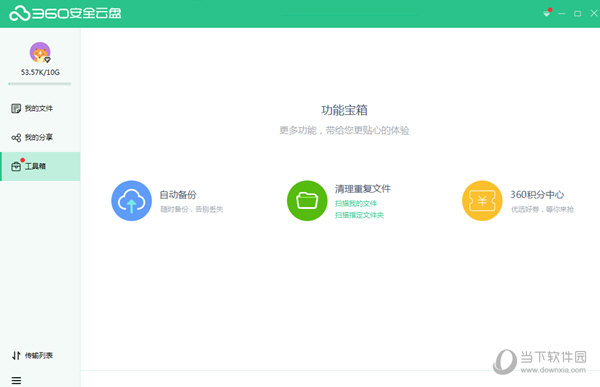
Task: Click the 工具箱 toolbox icon
Action: coord(16,167)
